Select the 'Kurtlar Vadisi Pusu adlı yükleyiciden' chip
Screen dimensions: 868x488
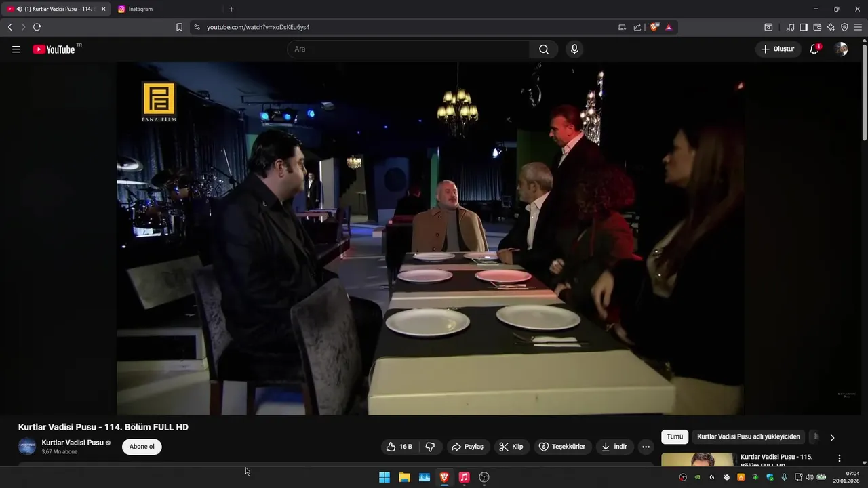click(749, 437)
